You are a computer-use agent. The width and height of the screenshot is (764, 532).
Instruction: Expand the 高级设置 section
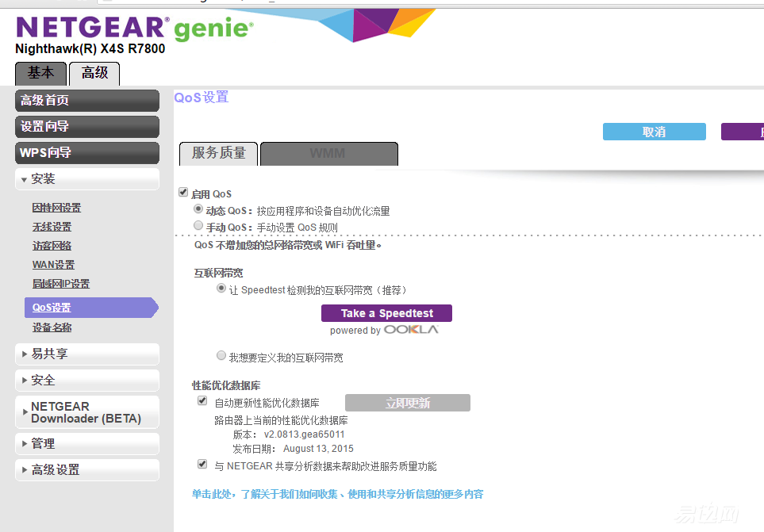pos(87,469)
